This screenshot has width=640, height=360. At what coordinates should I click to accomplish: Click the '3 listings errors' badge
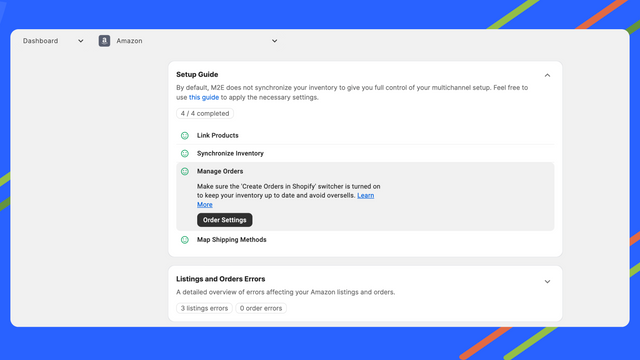pyautogui.click(x=204, y=308)
